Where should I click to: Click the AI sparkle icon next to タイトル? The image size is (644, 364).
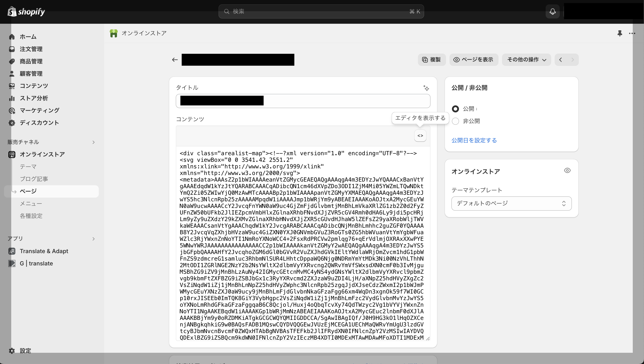(426, 88)
